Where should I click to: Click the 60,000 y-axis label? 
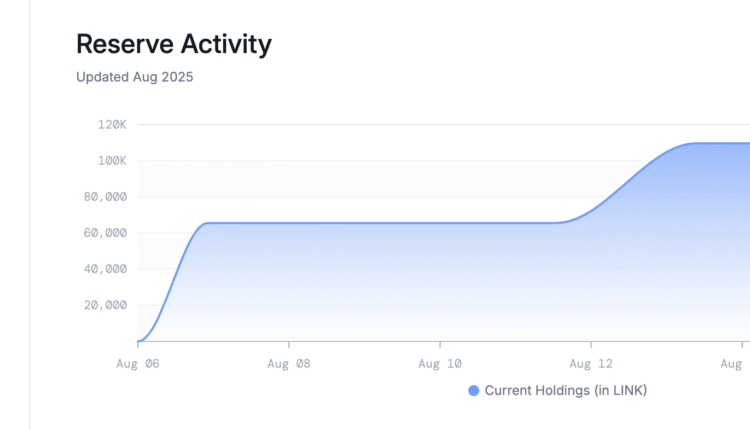click(104, 233)
